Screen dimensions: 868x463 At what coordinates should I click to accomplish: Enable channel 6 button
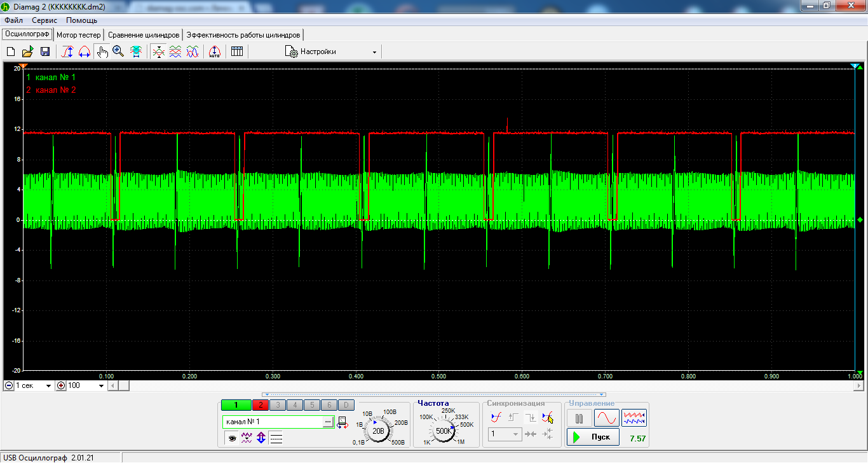click(x=329, y=405)
